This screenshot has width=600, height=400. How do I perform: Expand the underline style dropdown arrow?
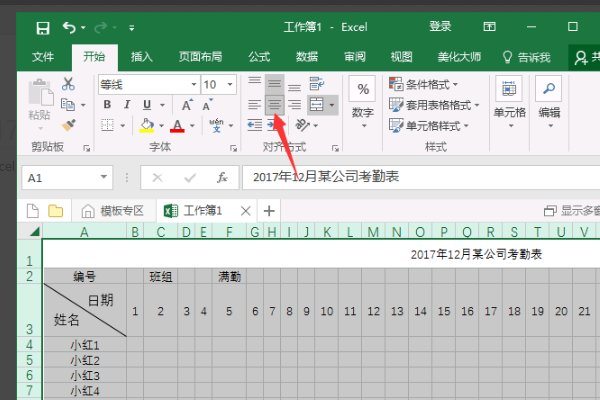click(x=162, y=105)
